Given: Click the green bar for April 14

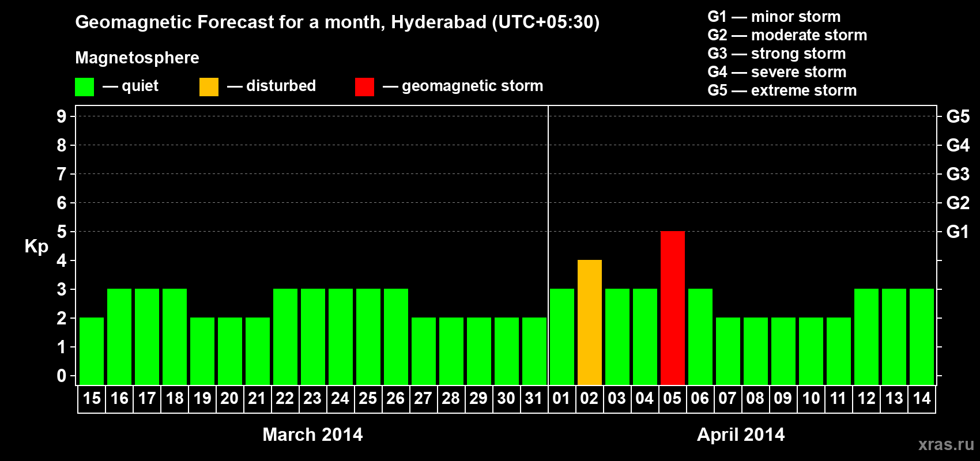Looking at the screenshot, I should [922, 337].
